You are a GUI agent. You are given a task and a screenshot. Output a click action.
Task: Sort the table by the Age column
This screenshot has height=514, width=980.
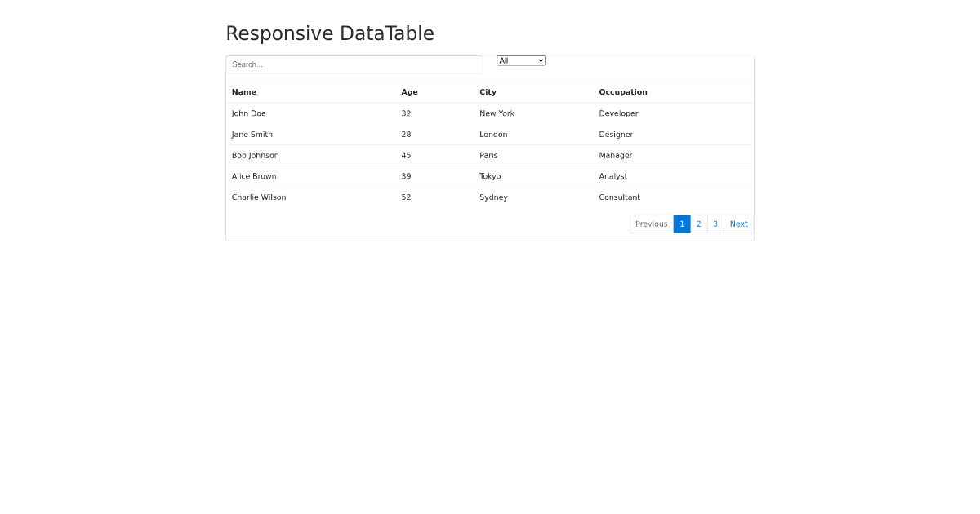(409, 91)
